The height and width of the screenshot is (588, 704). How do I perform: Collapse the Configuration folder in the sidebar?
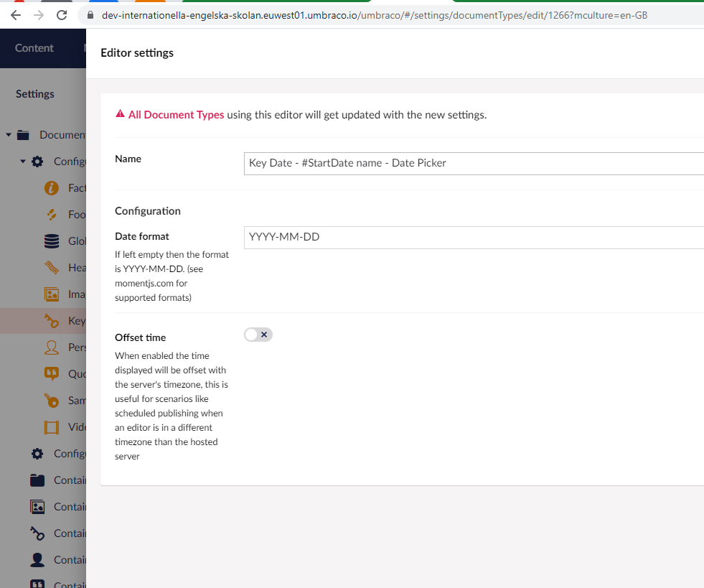(x=22, y=161)
